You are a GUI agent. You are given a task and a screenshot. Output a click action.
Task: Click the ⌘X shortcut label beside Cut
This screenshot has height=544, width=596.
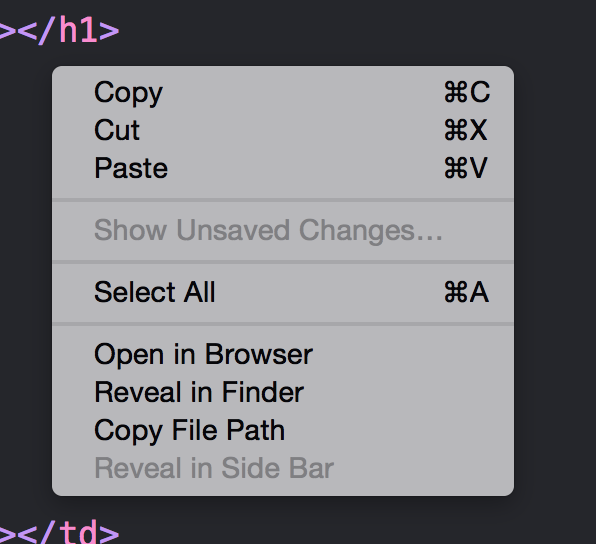(x=466, y=130)
